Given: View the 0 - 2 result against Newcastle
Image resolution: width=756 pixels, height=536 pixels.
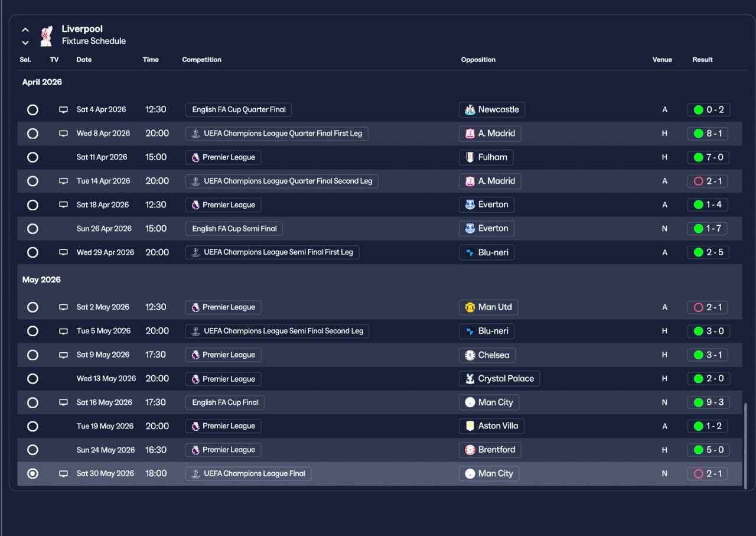Looking at the screenshot, I should 709,110.
